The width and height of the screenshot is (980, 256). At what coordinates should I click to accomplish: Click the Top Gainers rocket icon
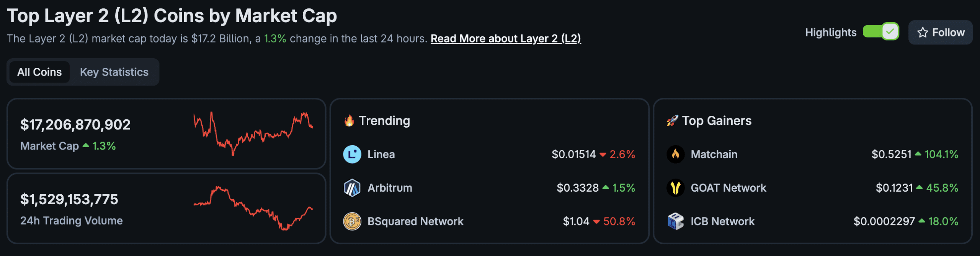tap(672, 121)
